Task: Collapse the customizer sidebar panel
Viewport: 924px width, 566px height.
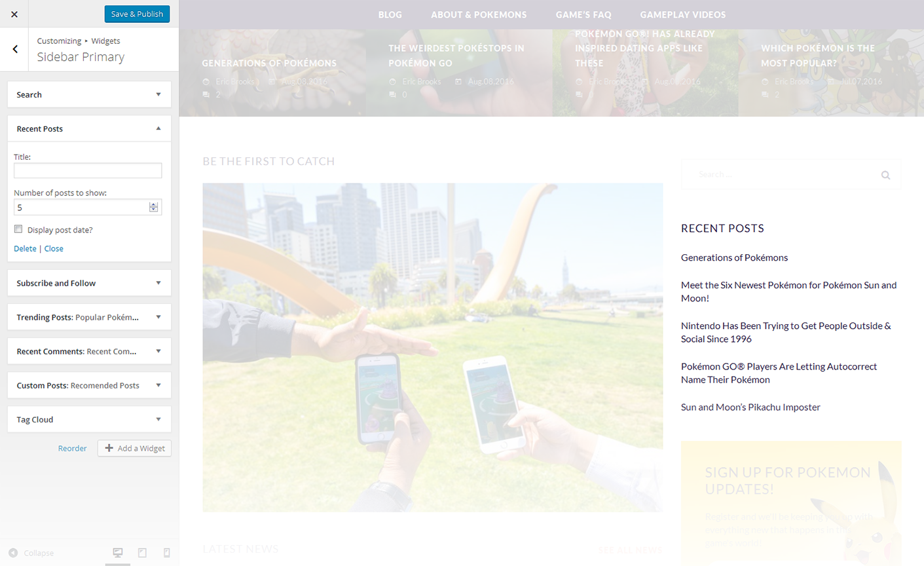Action: point(31,553)
